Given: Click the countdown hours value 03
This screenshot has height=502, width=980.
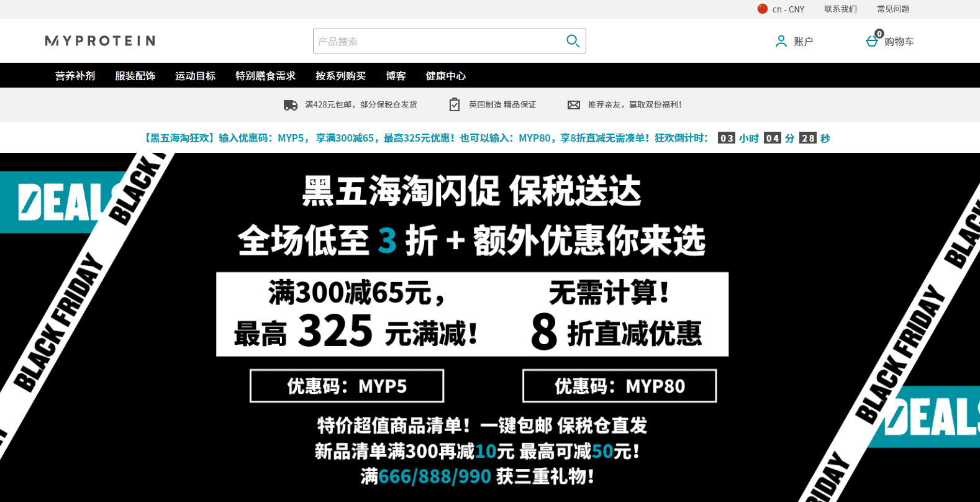Looking at the screenshot, I should pyautogui.click(x=727, y=138).
